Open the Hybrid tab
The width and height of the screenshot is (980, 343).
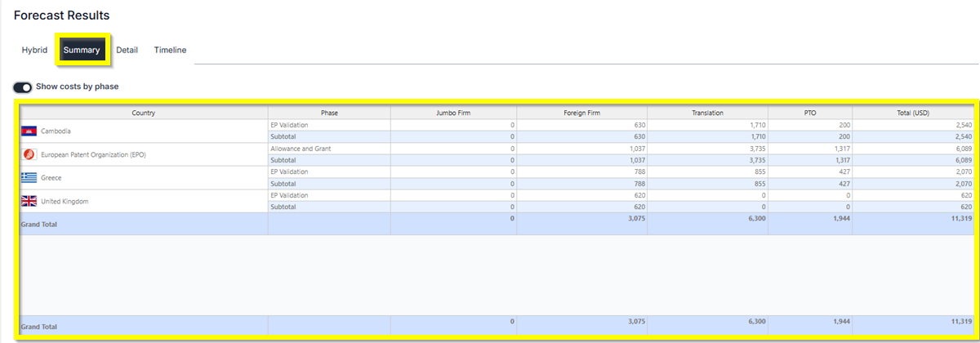pyautogui.click(x=34, y=50)
